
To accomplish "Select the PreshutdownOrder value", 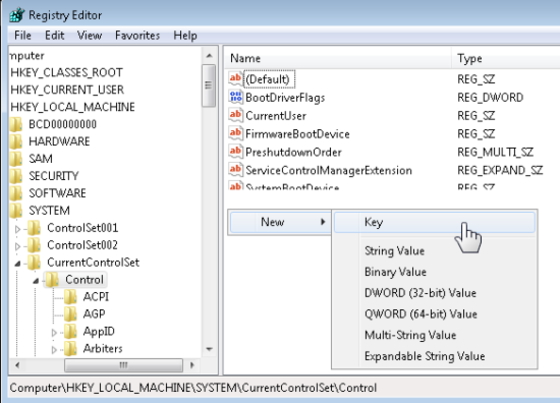I will tap(293, 152).
